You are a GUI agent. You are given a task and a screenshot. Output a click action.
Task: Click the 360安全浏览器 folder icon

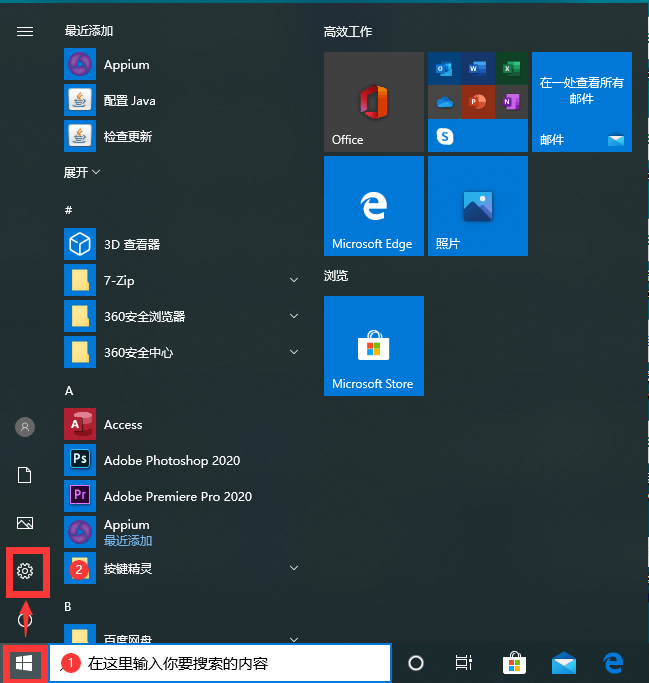click(x=80, y=316)
